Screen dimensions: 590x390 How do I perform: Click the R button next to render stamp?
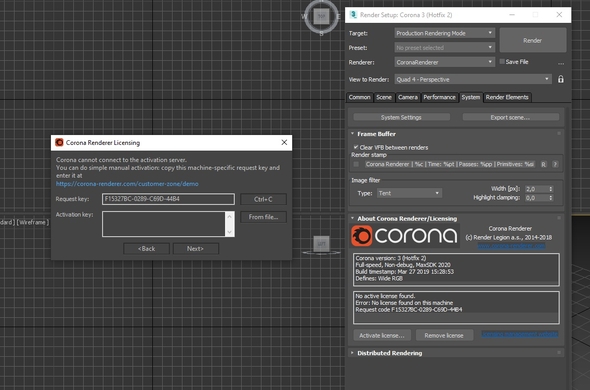tap(543, 165)
